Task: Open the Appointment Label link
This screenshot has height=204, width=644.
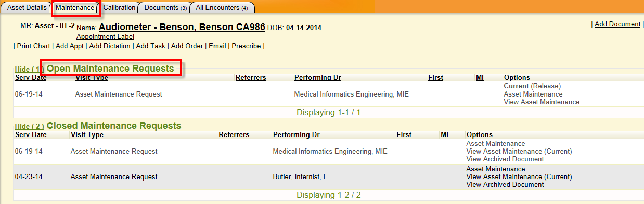Action: point(105,37)
